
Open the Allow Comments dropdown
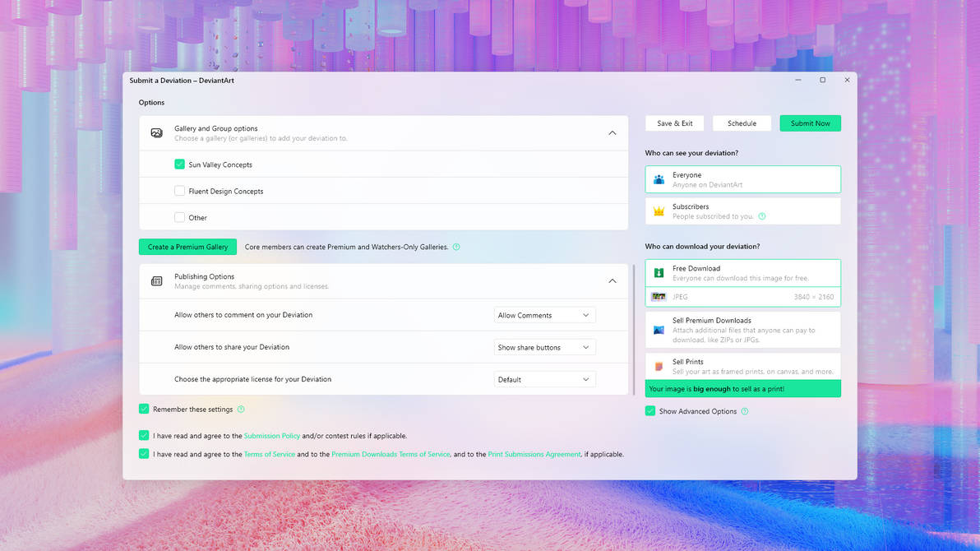coord(544,315)
